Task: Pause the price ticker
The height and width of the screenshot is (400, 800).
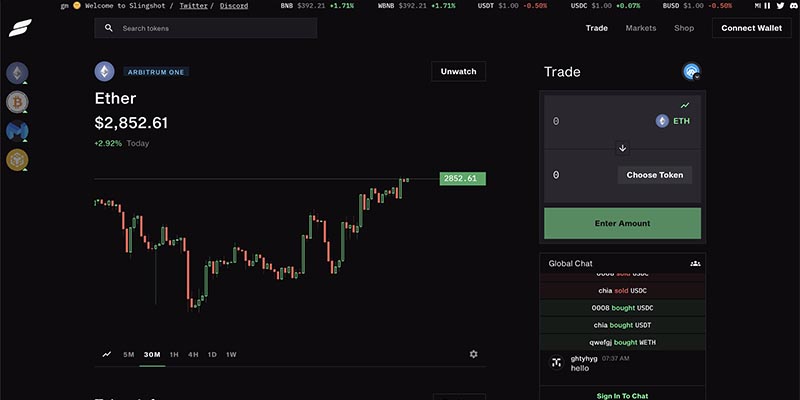Action: tap(767, 6)
